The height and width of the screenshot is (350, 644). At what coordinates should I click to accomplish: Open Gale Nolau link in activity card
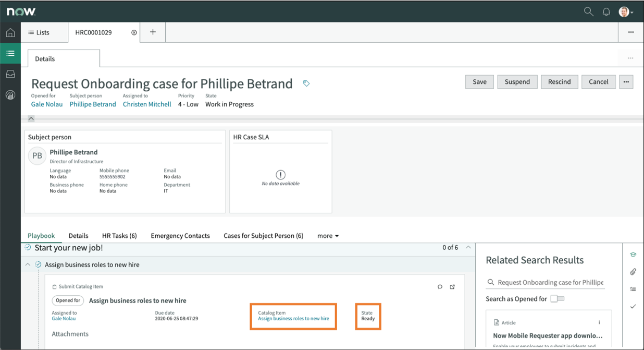(64, 319)
